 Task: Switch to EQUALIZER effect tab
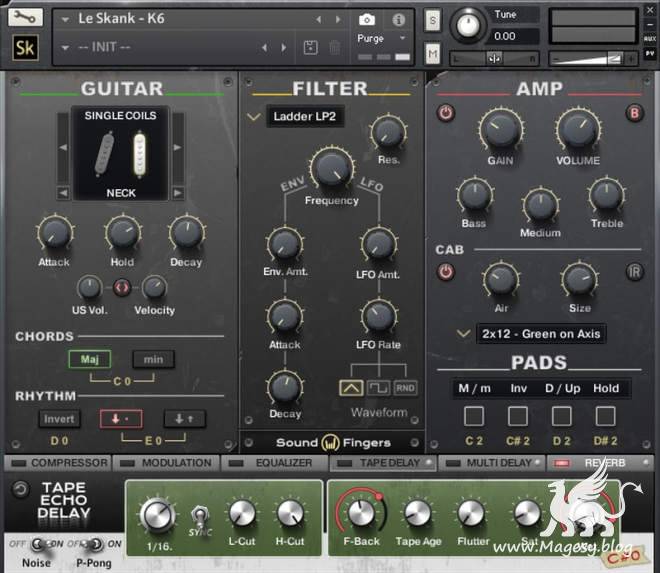coord(274,463)
